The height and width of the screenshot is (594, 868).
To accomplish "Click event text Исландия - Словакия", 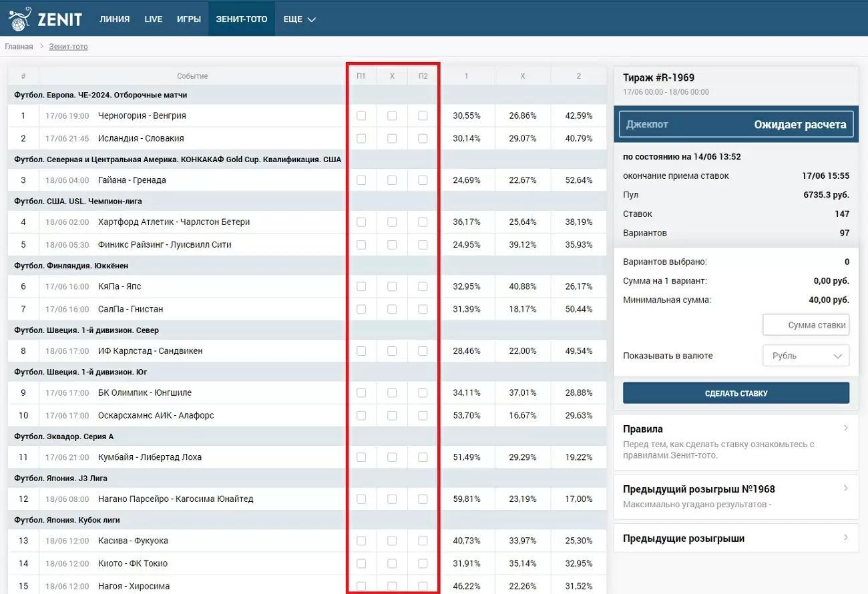I will coord(141,138).
